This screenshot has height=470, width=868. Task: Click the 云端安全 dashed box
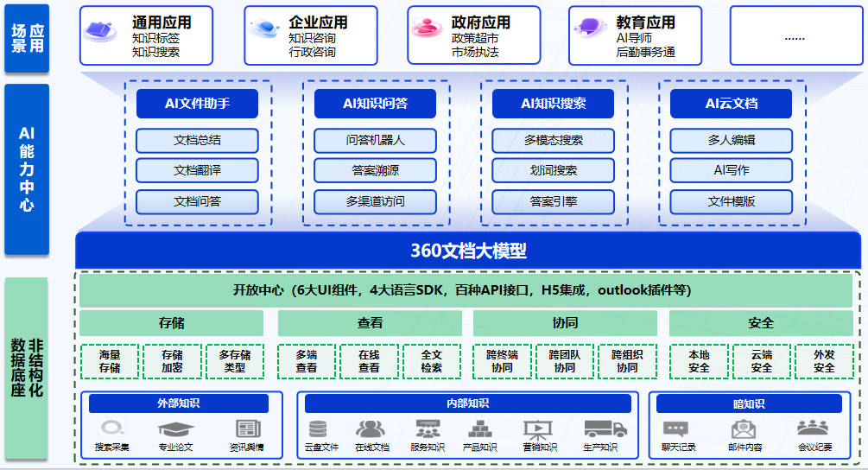pyautogui.click(x=762, y=361)
